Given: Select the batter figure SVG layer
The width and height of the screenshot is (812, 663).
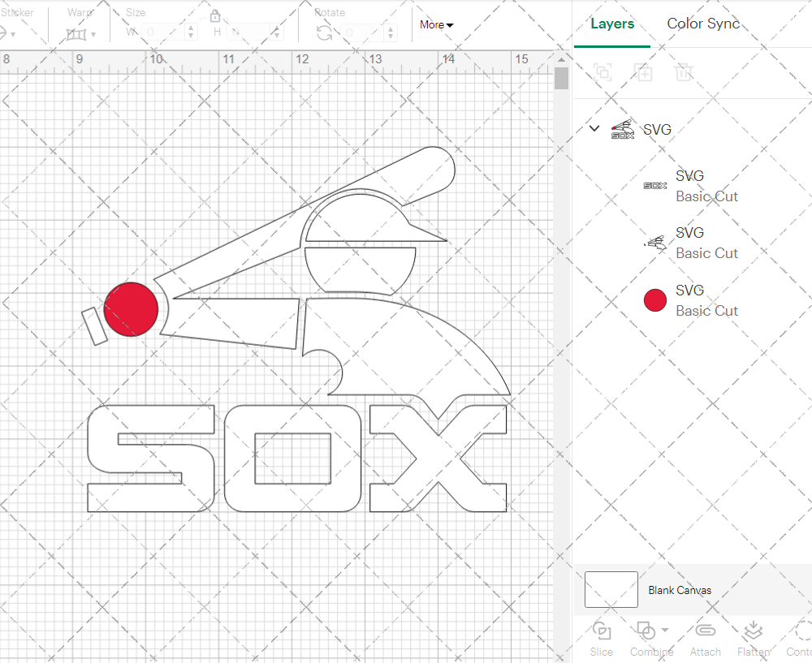Looking at the screenshot, I should (693, 243).
